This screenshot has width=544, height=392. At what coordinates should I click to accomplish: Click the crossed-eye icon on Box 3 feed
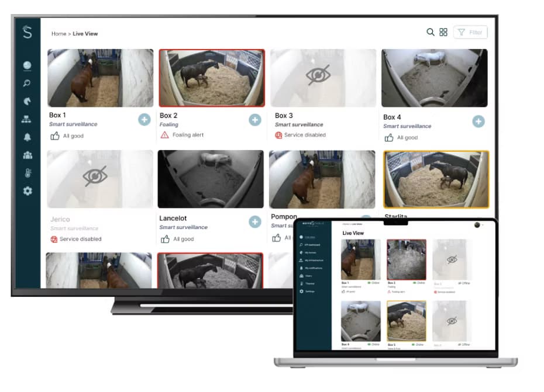318,77
